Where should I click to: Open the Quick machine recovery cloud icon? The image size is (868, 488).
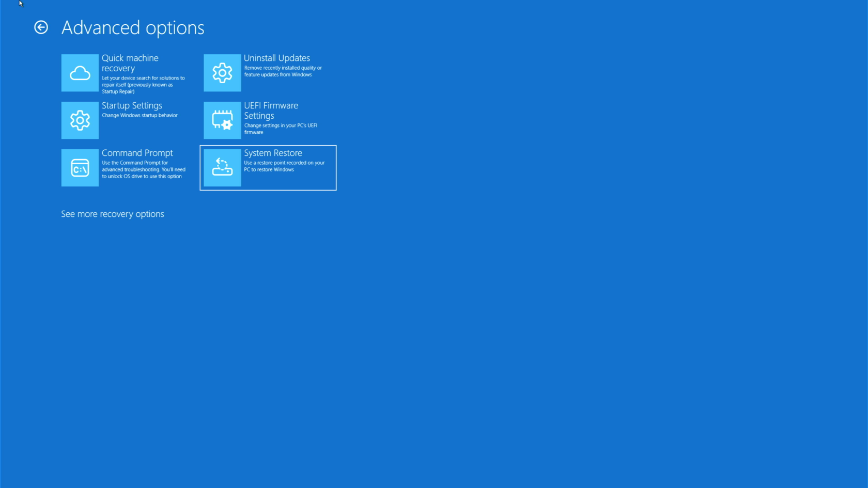coord(80,73)
